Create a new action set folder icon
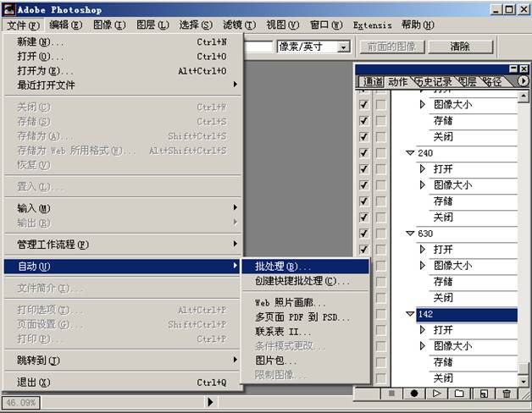This screenshot has height=413, width=532. [459, 394]
